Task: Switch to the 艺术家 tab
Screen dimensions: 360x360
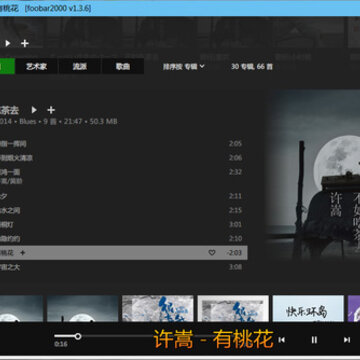Action: pos(37,66)
